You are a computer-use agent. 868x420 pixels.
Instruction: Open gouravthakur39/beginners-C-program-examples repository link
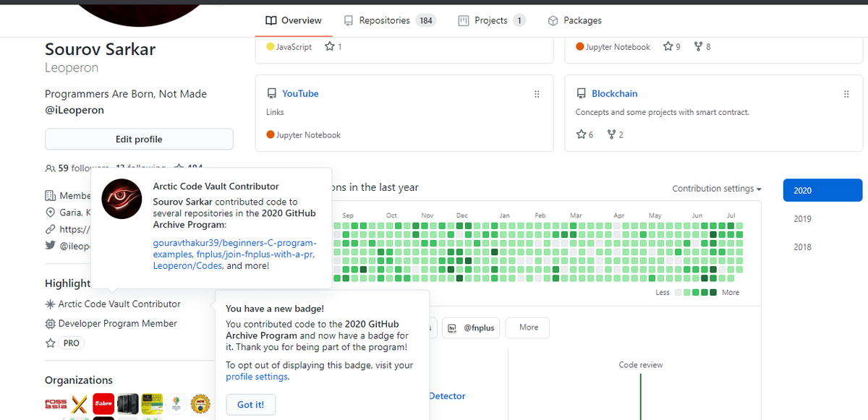coord(234,249)
